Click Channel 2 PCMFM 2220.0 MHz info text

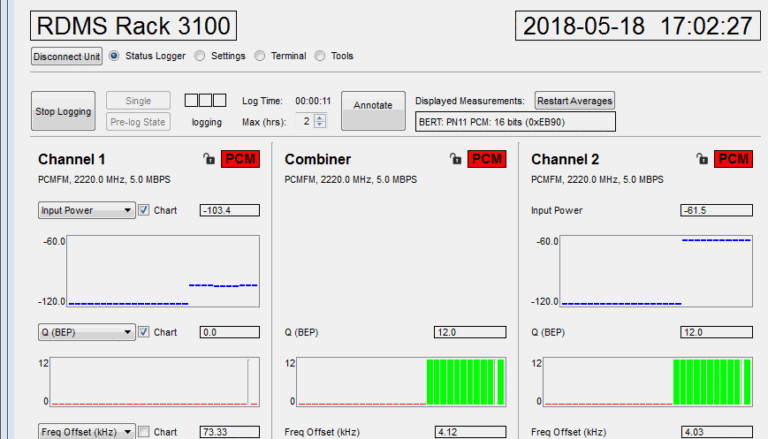pyautogui.click(x=598, y=180)
